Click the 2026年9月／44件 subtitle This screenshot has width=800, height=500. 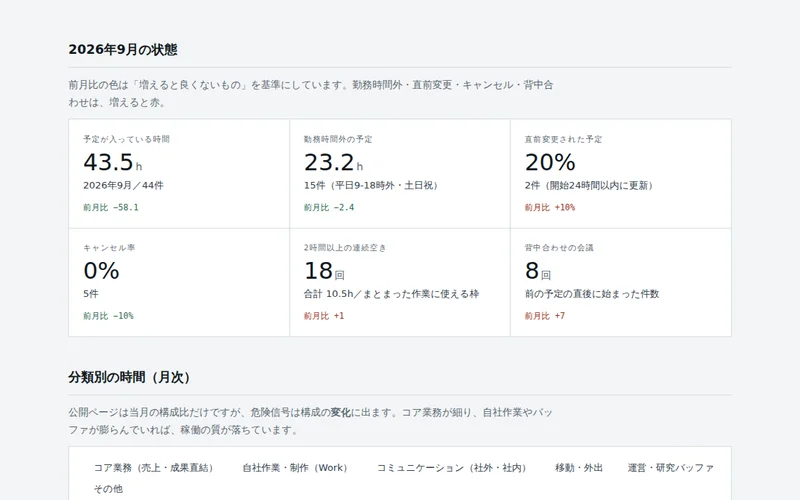pyautogui.click(x=123, y=185)
